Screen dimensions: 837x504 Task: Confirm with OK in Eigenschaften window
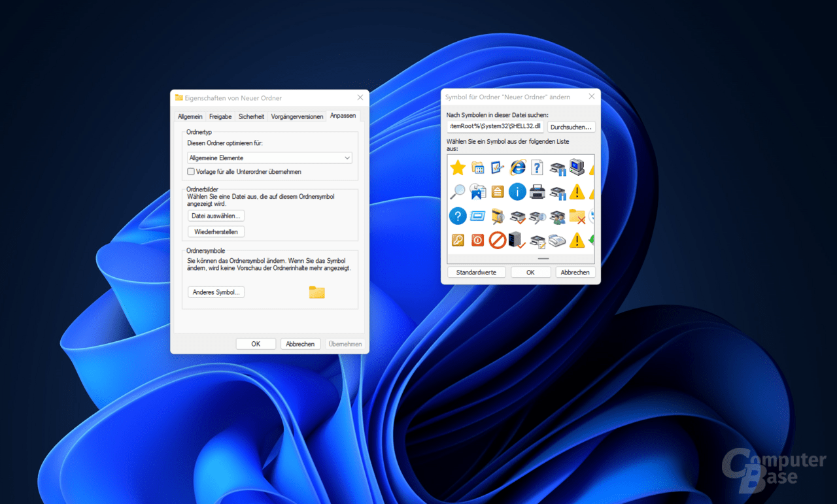[256, 344]
